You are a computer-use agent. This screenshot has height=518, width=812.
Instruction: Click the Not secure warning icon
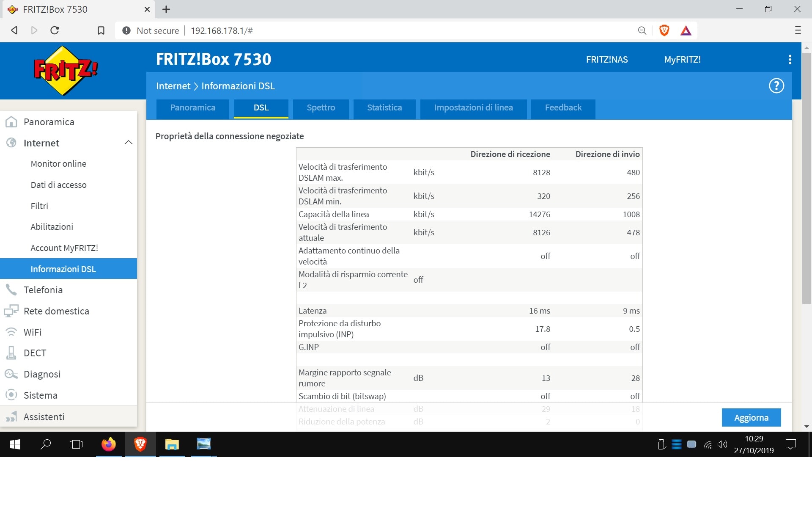(126, 30)
